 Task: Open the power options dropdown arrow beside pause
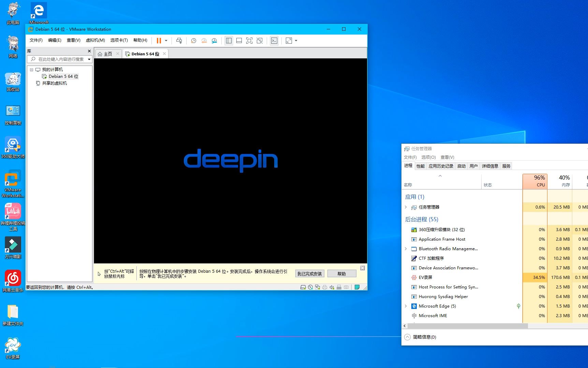[166, 41]
